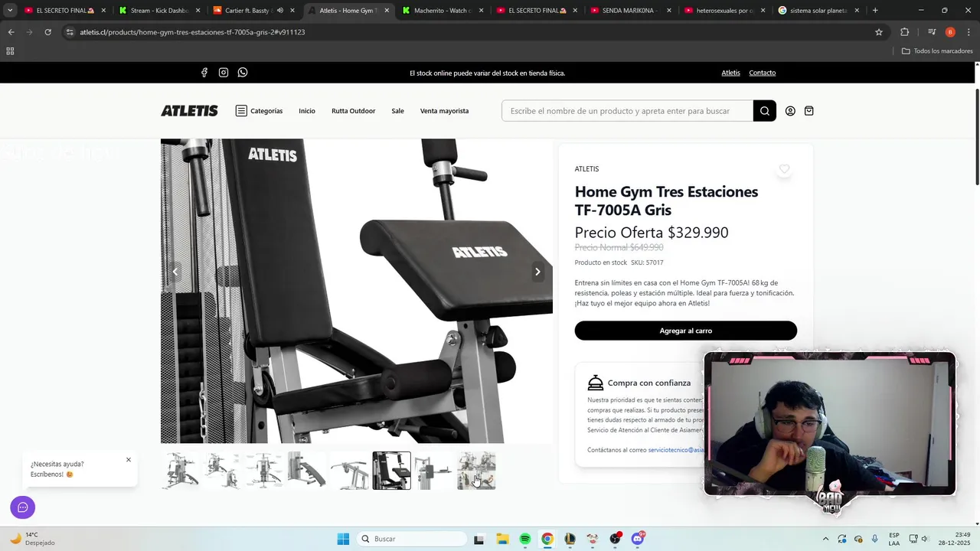Open Chrome three-dot menu
The height and width of the screenshot is (551, 980).
969,32
